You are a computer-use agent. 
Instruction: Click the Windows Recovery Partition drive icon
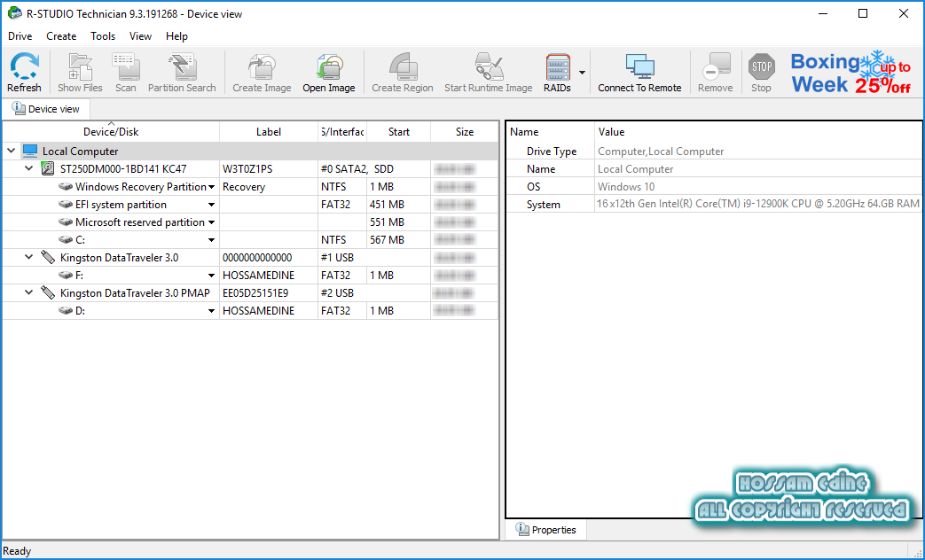(66, 187)
